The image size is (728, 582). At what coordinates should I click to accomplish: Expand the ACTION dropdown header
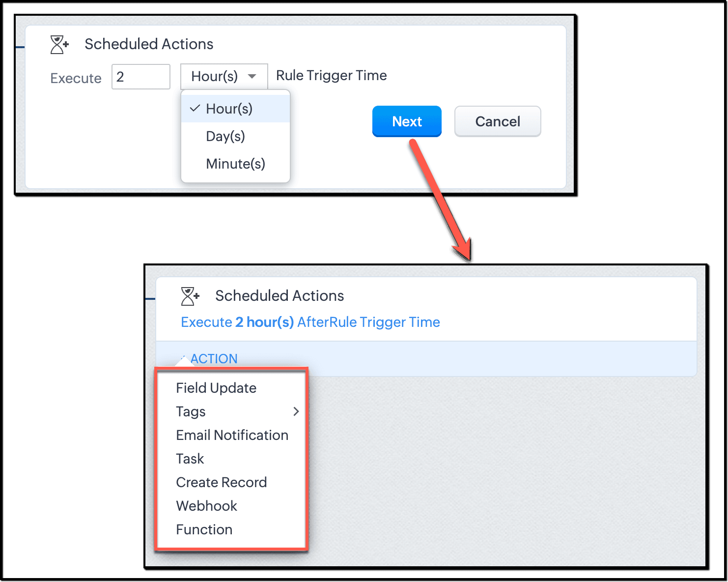point(214,359)
